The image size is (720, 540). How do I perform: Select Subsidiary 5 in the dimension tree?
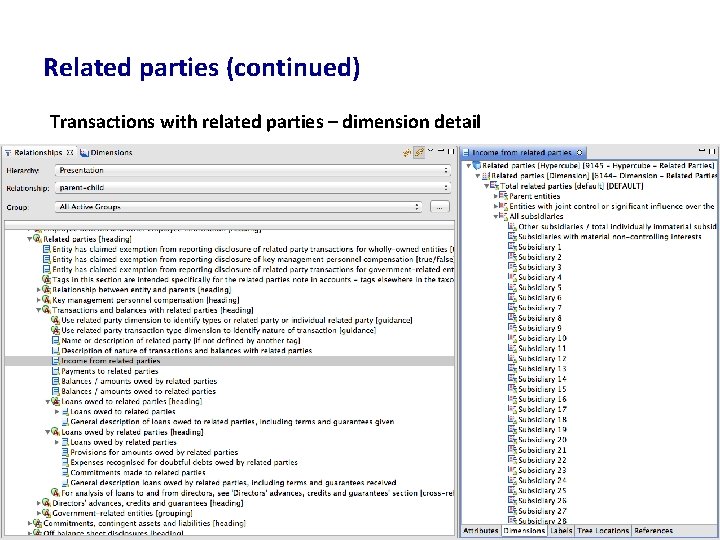pyautogui.click(x=540, y=287)
